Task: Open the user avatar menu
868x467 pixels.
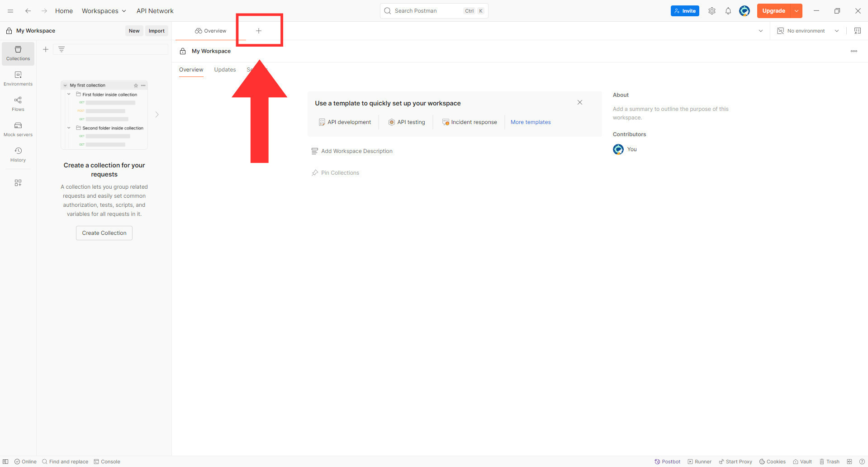Action: pyautogui.click(x=745, y=11)
